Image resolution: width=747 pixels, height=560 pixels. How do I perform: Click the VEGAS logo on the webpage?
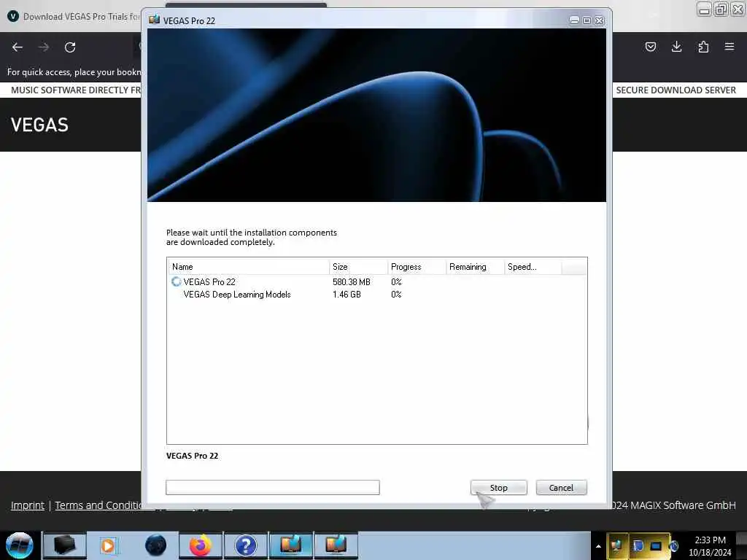point(39,125)
